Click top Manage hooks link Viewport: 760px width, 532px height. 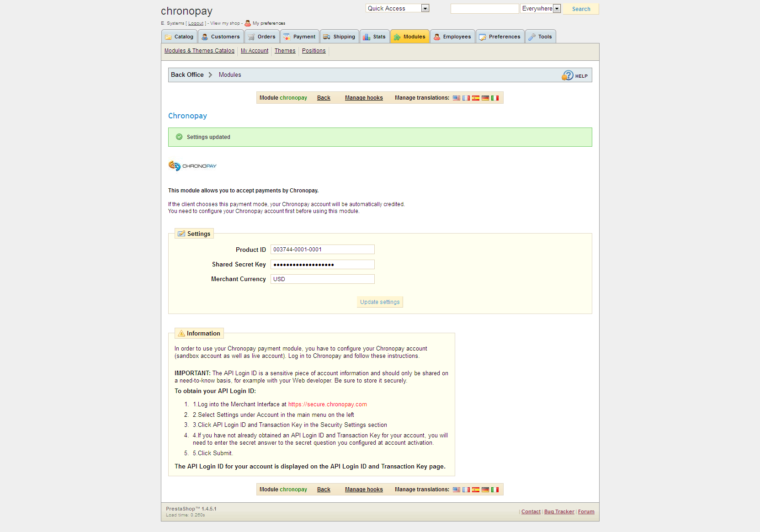[x=364, y=98]
